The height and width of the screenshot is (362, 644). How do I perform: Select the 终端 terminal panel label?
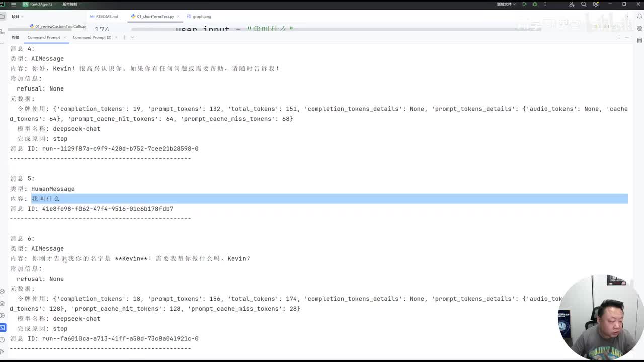tap(15, 37)
